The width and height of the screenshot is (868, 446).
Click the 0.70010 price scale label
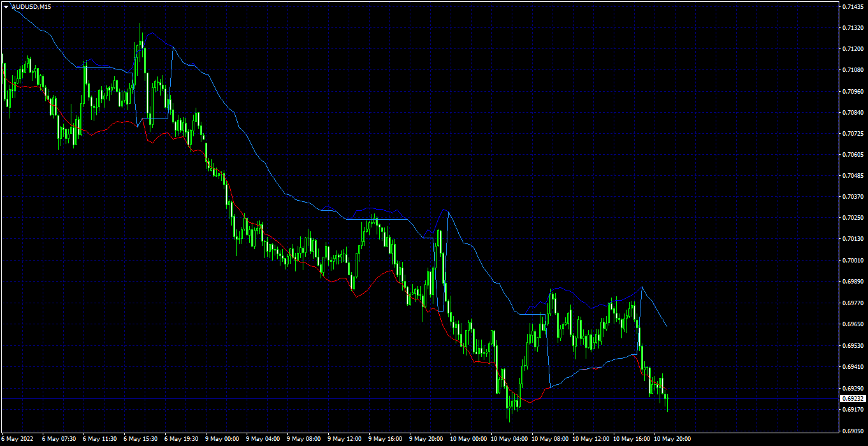coord(853,260)
